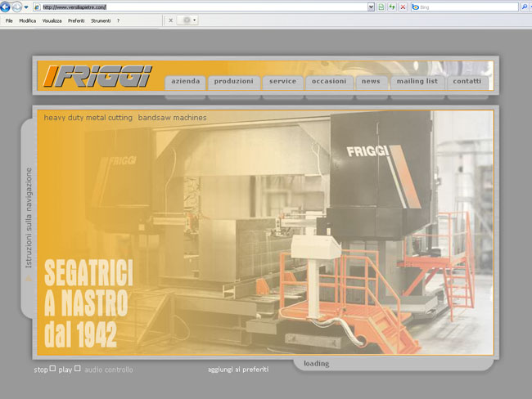Click the search magnifier icon
The width and height of the screenshot is (532, 399).
[x=525, y=7]
